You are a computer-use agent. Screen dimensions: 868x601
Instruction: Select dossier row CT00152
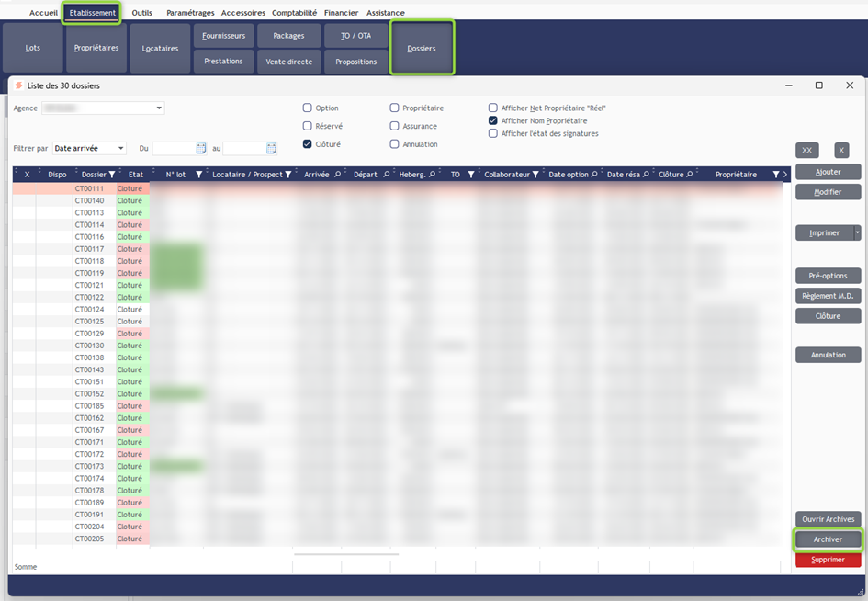89,393
